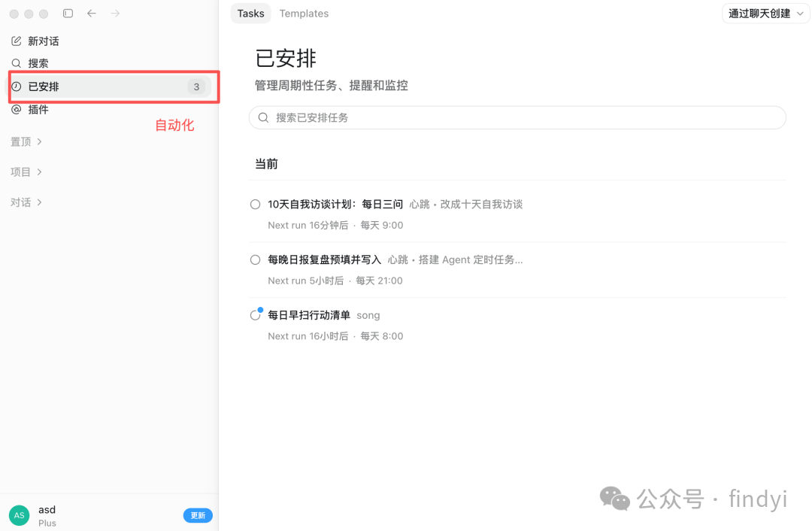
Task: Switch to the Templates tab
Action: click(x=304, y=14)
